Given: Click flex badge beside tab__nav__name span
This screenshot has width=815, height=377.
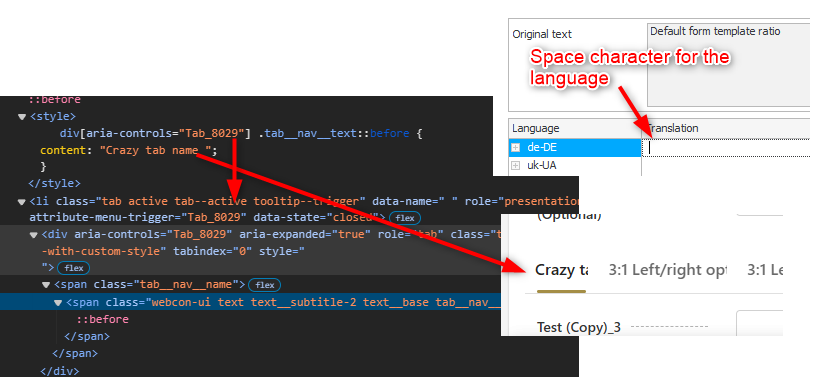Looking at the screenshot, I should tap(265, 285).
